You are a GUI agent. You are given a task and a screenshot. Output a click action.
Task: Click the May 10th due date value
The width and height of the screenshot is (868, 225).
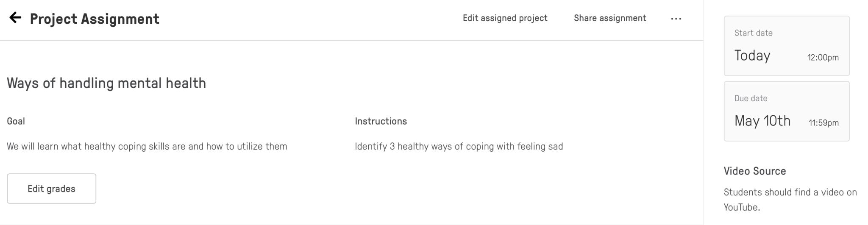pyautogui.click(x=762, y=121)
